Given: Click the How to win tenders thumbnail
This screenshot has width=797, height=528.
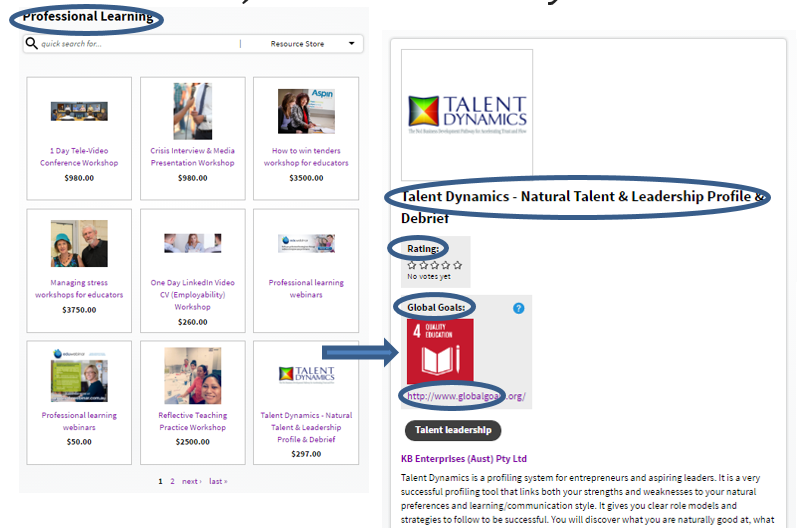Looking at the screenshot, I should coord(306,111).
